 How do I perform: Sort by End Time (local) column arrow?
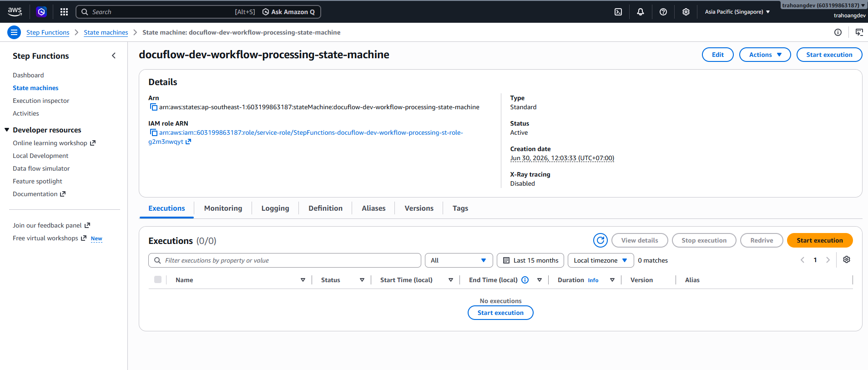pyautogui.click(x=540, y=280)
